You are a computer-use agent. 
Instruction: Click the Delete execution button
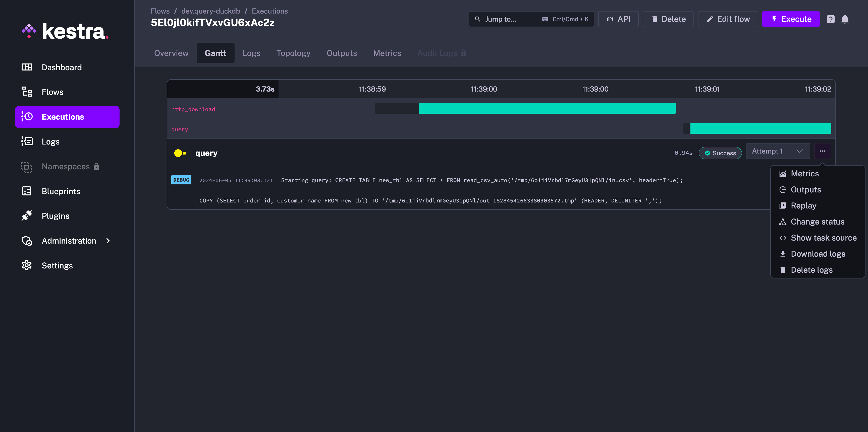click(668, 19)
